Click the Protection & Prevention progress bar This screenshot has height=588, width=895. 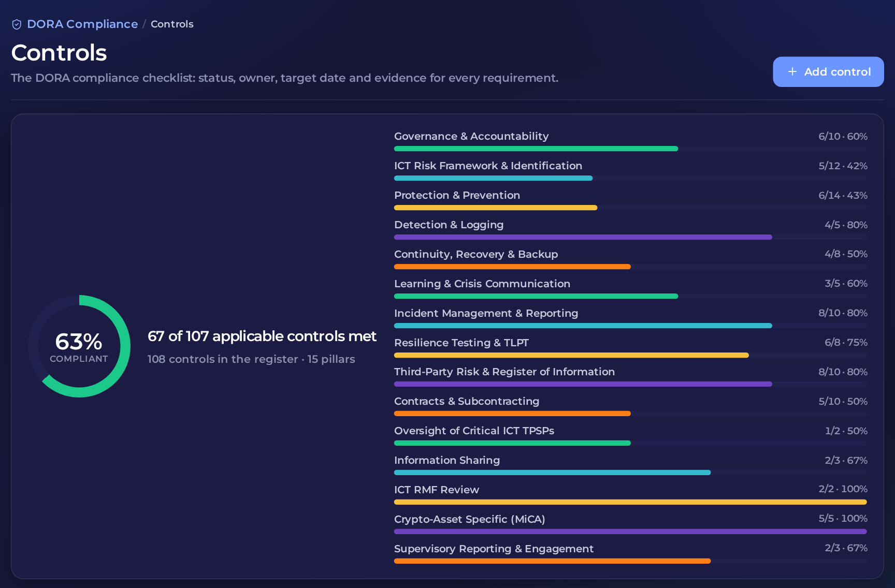(x=630, y=208)
